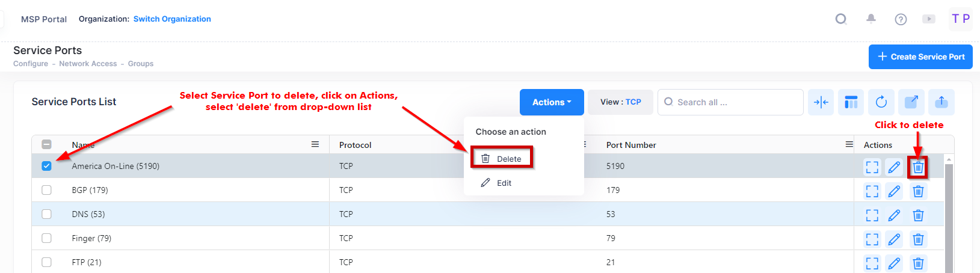
Task: Open the Name column menu
Action: click(315, 144)
